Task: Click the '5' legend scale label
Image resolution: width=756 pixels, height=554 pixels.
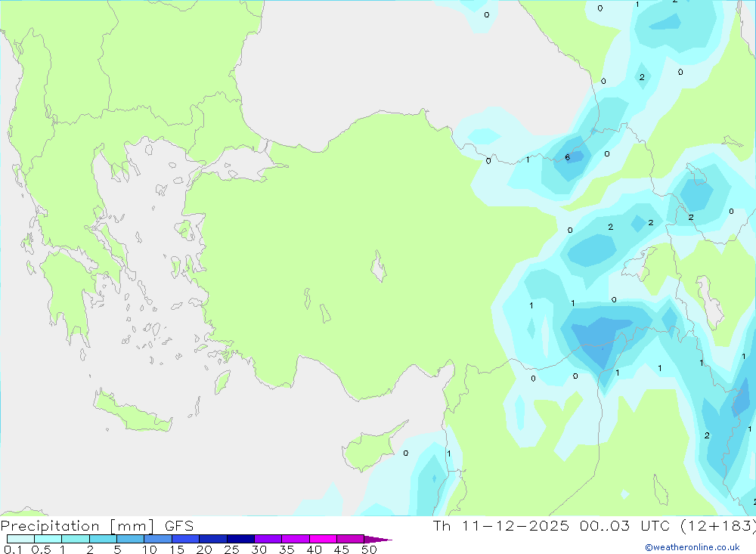Action: (x=117, y=549)
